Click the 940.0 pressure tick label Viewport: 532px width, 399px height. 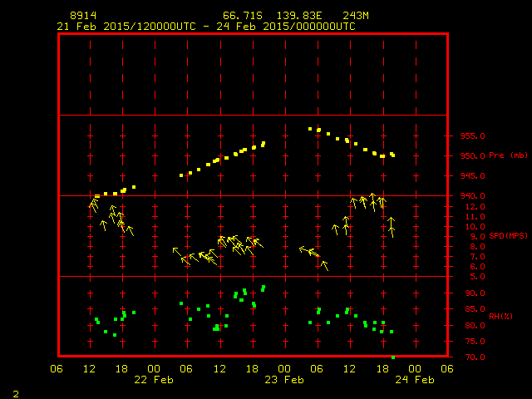point(472,196)
